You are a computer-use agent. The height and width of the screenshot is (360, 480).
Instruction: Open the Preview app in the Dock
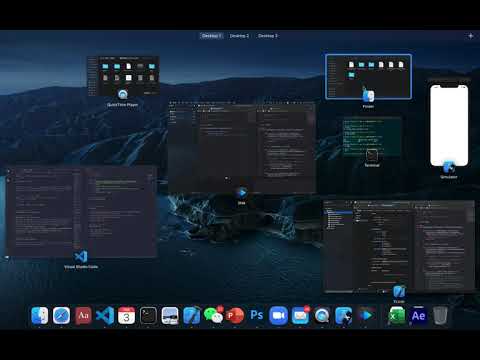[170, 315]
